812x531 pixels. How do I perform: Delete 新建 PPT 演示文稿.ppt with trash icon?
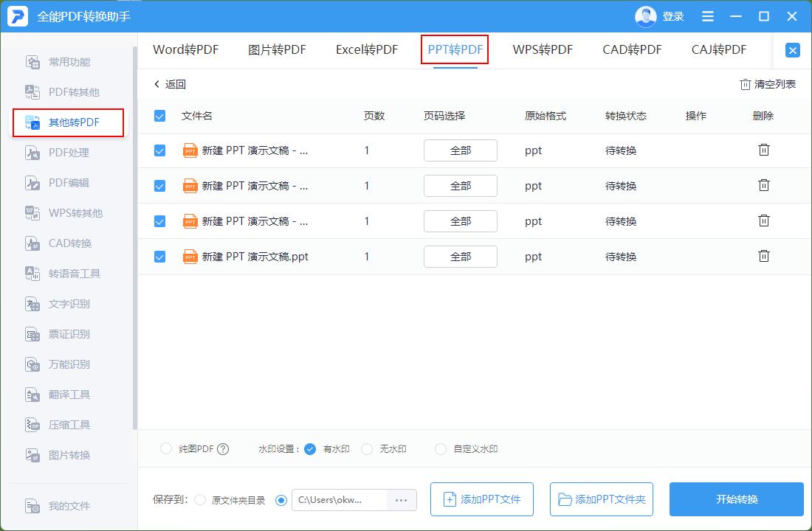tap(763, 256)
